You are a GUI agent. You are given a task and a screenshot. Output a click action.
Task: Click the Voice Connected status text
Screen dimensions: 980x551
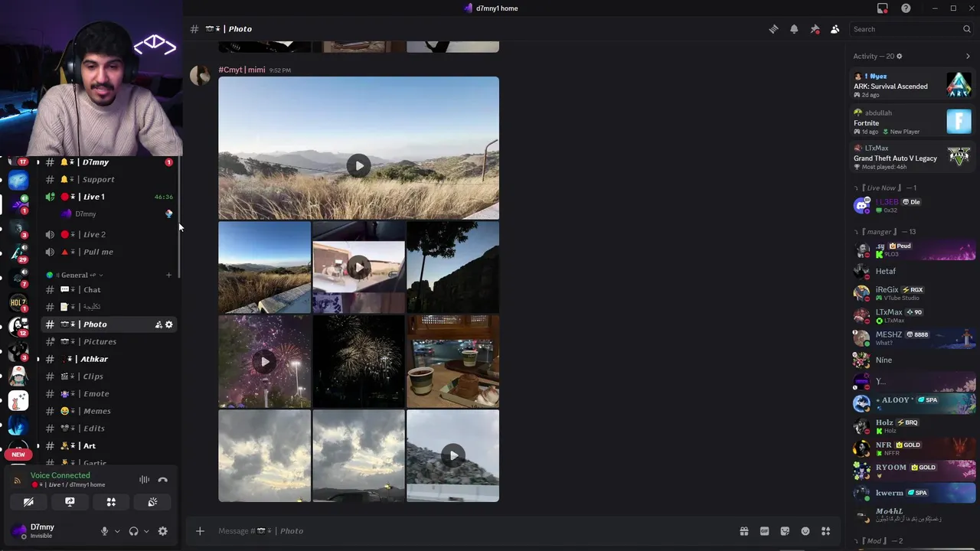point(60,475)
